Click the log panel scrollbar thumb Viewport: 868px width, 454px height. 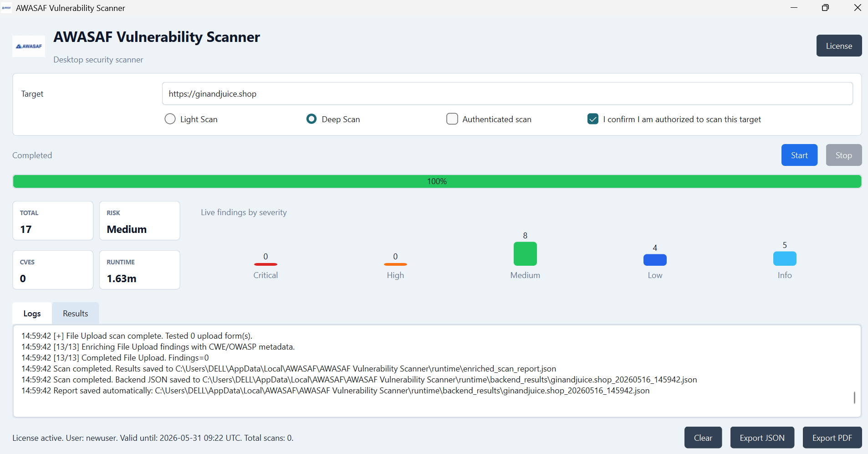coord(854,397)
